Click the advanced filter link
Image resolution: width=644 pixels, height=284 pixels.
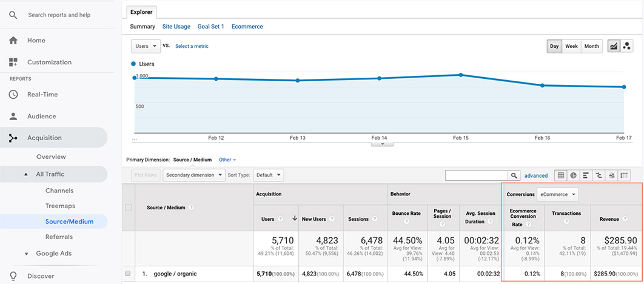click(x=536, y=175)
